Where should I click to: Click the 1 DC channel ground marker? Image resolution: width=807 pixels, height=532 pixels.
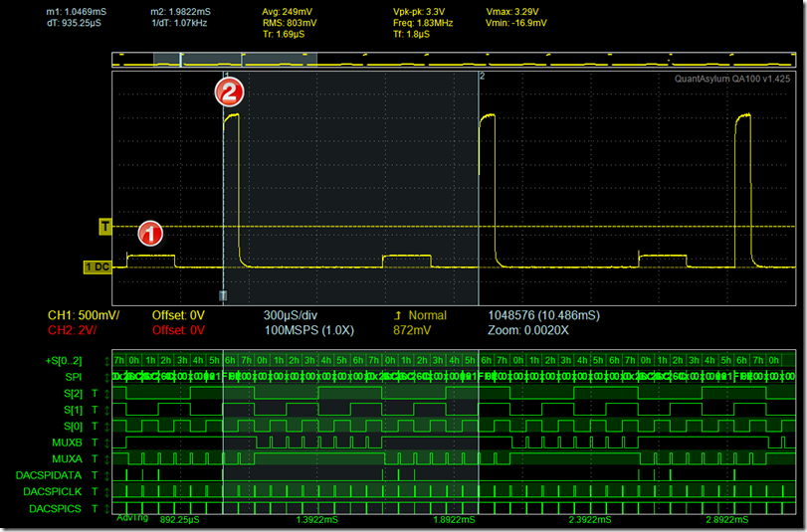[x=97, y=266]
